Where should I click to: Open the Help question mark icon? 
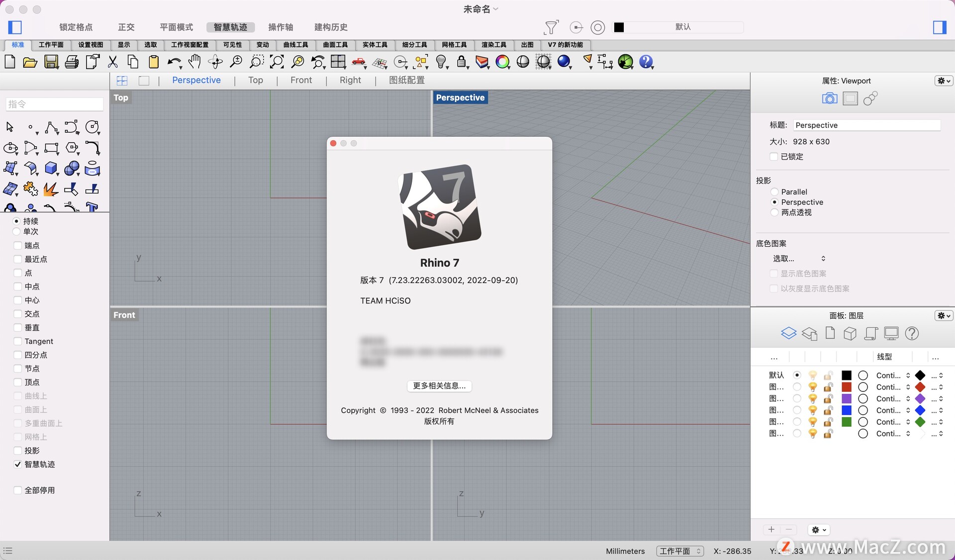[x=646, y=62]
